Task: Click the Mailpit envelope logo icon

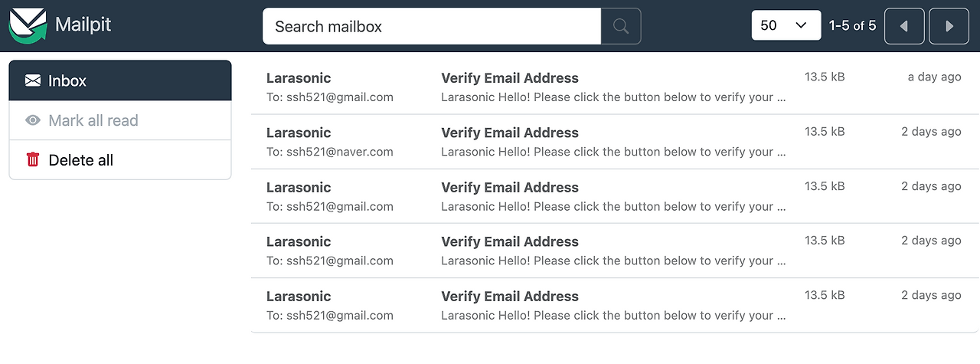Action: pyautogui.click(x=28, y=25)
